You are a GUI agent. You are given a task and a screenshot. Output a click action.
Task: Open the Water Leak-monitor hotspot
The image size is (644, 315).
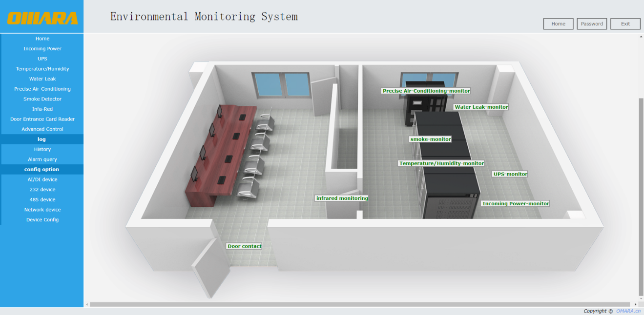481,107
